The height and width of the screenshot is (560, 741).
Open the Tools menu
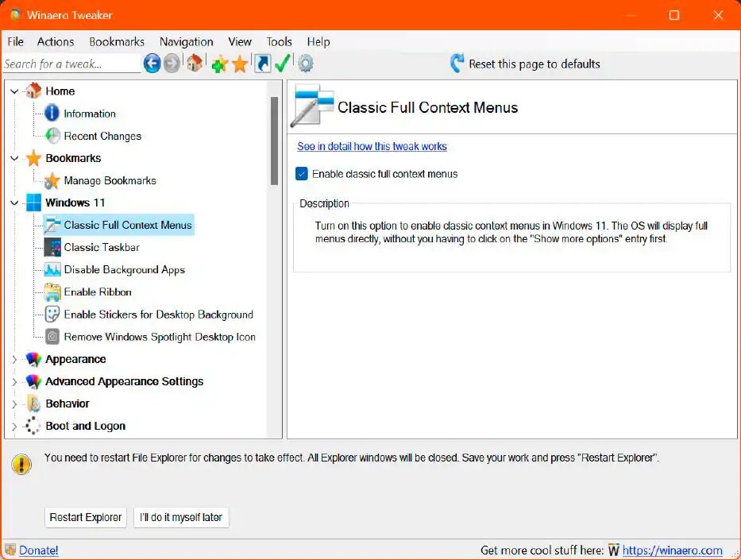280,41
